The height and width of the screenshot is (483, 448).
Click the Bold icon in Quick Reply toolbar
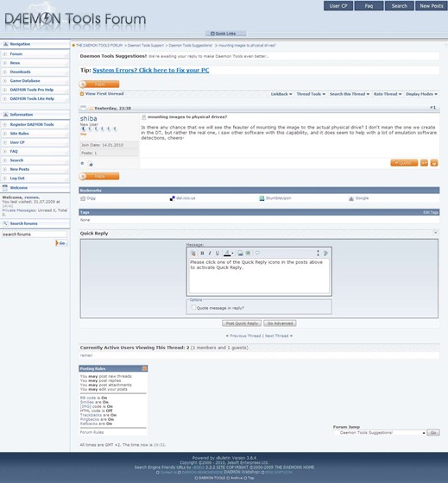pyautogui.click(x=202, y=254)
